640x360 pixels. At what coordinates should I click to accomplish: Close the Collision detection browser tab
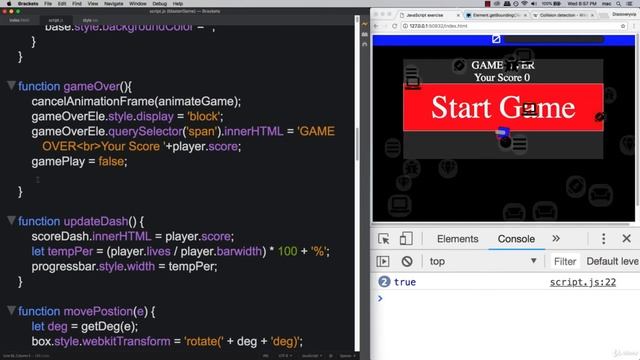tap(592, 15)
